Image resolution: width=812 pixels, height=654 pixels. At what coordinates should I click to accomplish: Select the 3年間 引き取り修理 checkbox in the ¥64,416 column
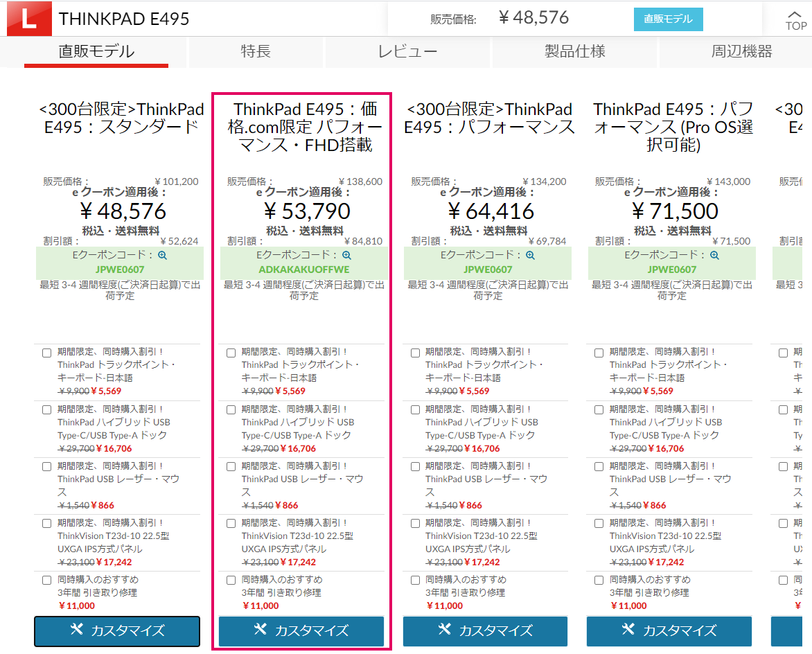point(415,581)
